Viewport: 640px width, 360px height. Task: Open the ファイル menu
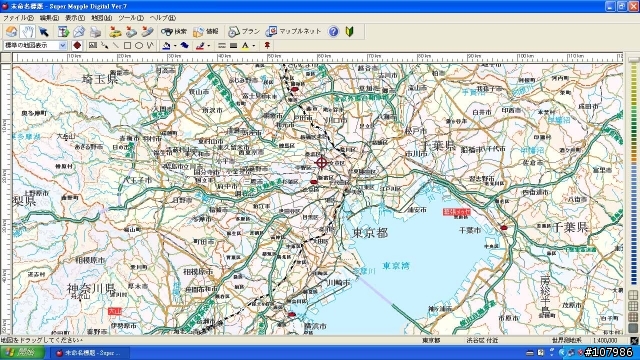tap(19, 18)
